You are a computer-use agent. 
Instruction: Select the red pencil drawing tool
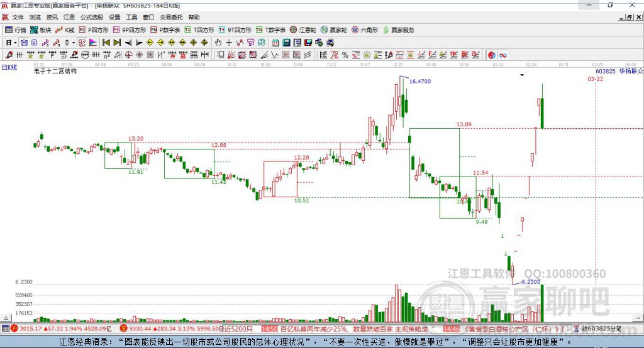coord(9,55)
